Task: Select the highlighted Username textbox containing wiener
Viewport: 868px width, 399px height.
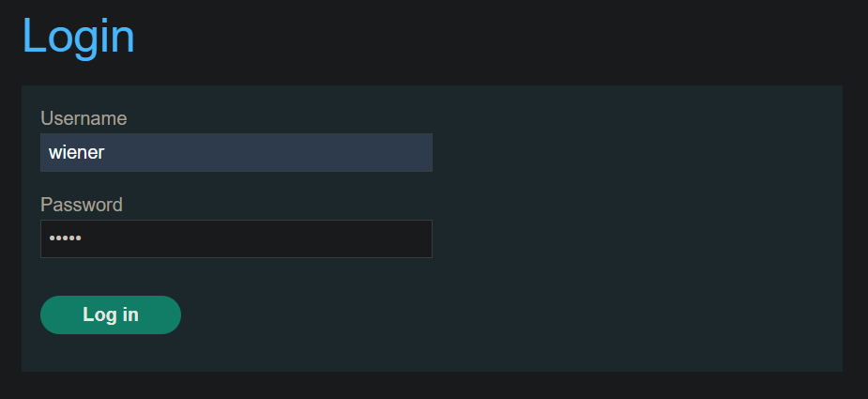Action: tap(236, 152)
